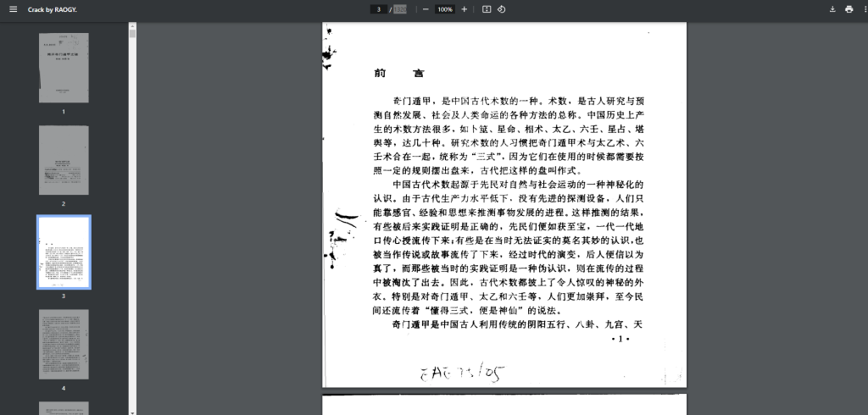Select the highlighted page 3 thumbnail
This screenshot has width=868, height=415.
pos(64,252)
